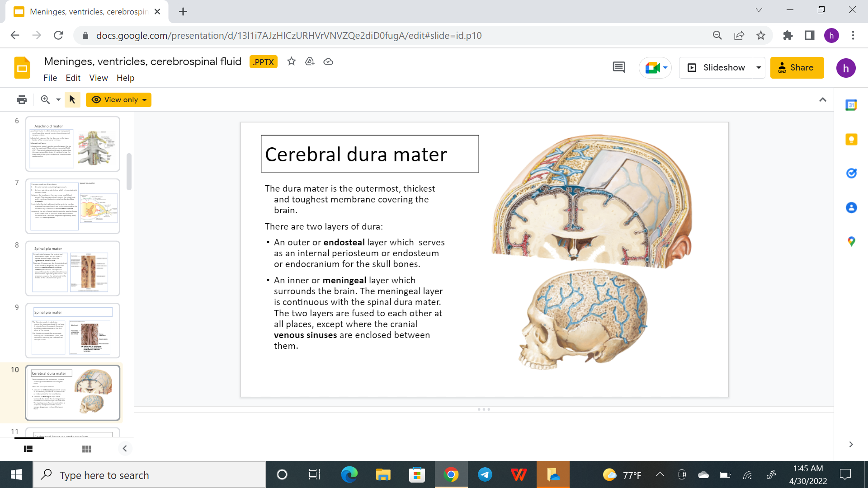
Task: Select slide 6 Arachnoid mater thumbnail
Action: [x=73, y=144]
